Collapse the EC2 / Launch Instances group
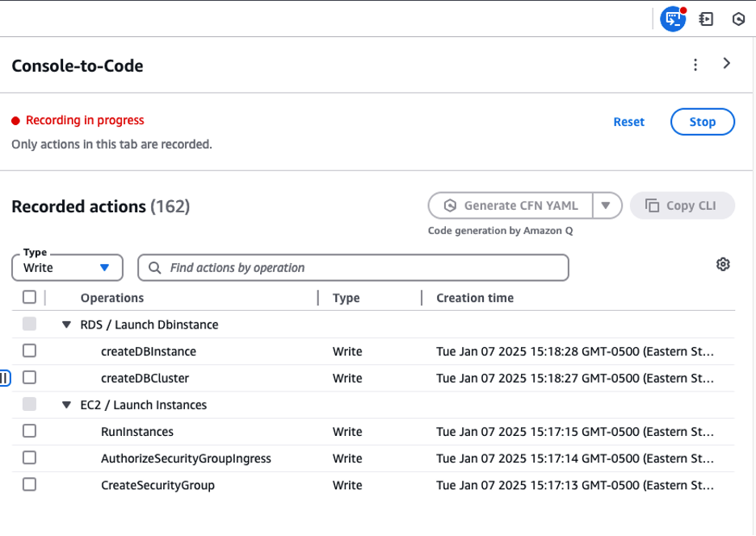The height and width of the screenshot is (536, 756). (x=66, y=404)
